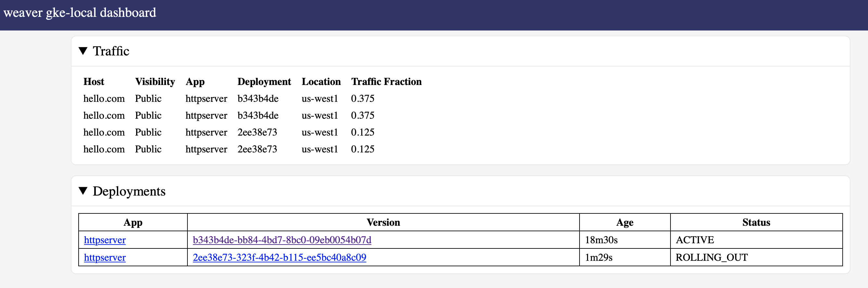The image size is (868, 288).
Task: Open the httpserver link in ACTIVE row
Action: [x=105, y=240]
